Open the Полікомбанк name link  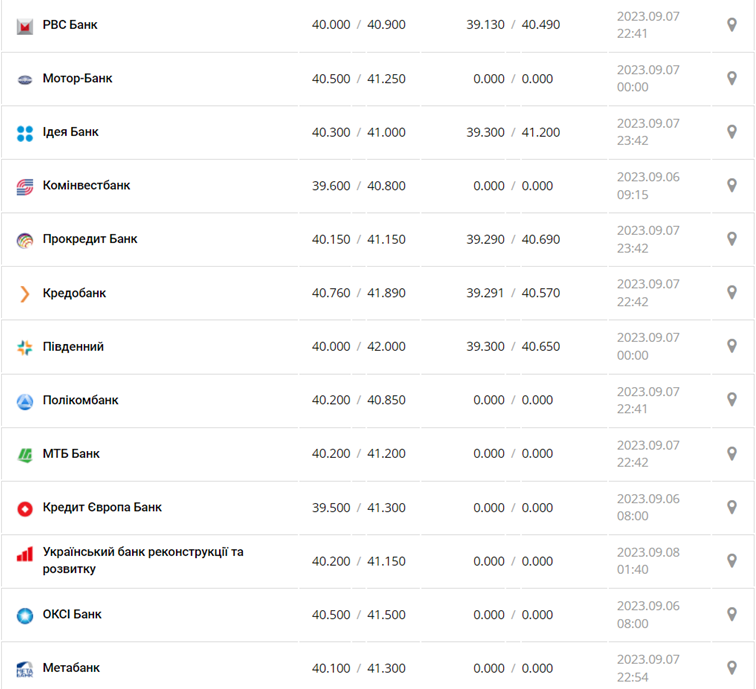tap(80, 400)
